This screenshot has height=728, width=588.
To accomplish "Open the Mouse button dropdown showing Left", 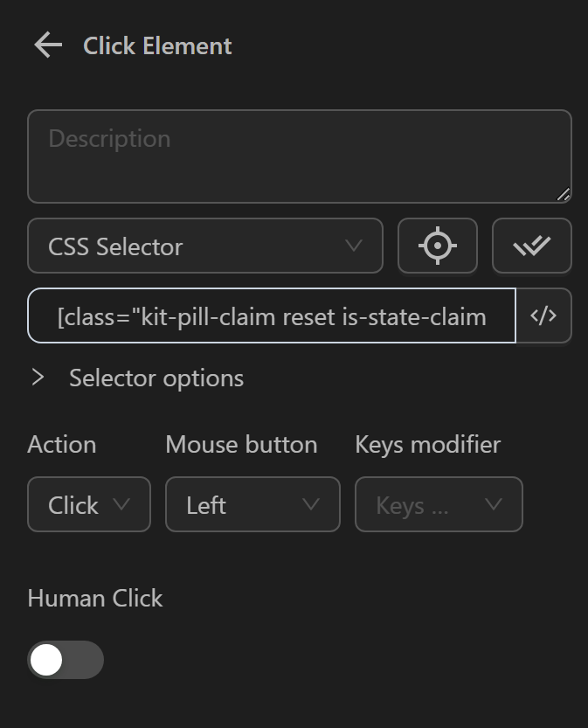I will coord(252,504).
